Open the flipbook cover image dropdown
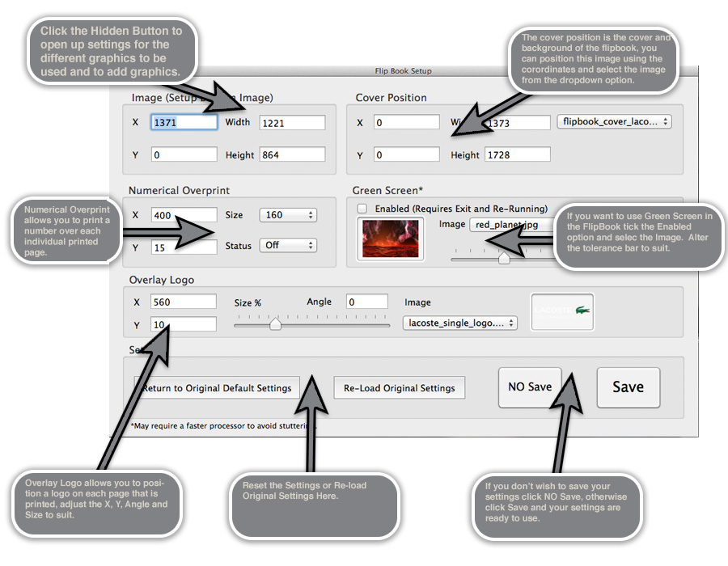 [615, 122]
